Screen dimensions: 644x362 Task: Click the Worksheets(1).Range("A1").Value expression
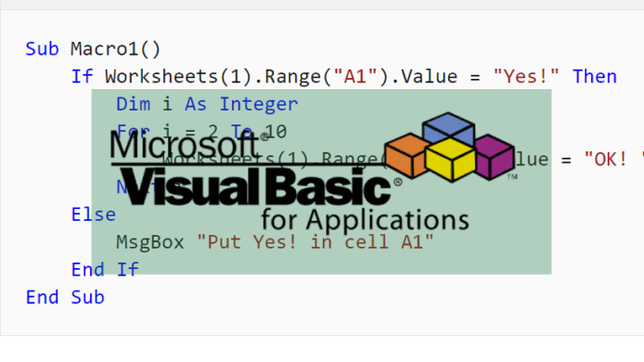281,76
